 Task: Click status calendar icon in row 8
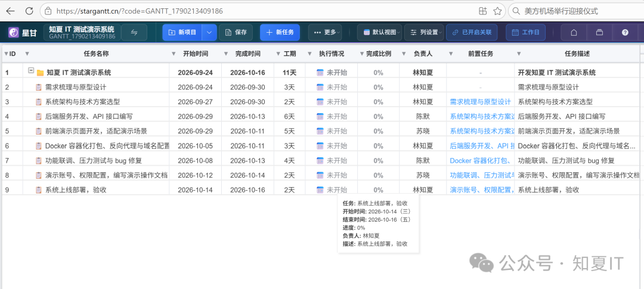click(320, 175)
